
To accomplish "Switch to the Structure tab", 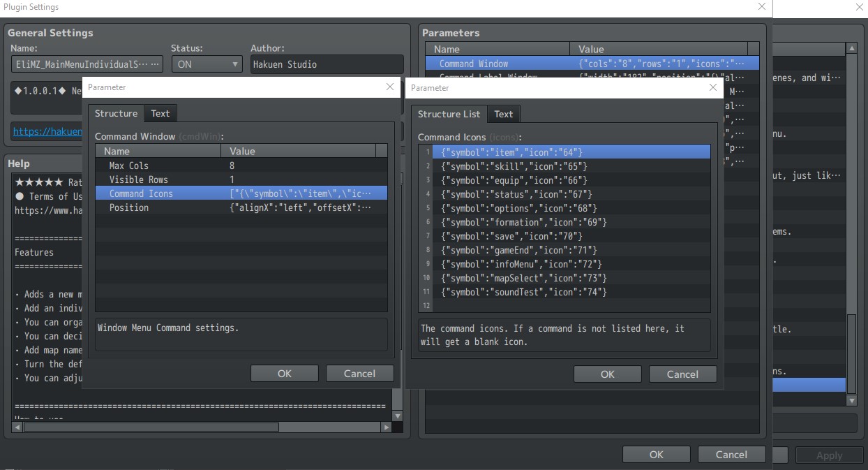I will pyautogui.click(x=116, y=113).
